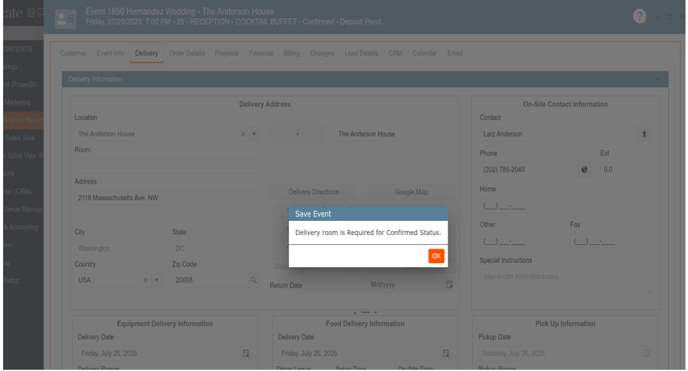Open the help question mark icon
This screenshot has width=688, height=371.
[639, 17]
